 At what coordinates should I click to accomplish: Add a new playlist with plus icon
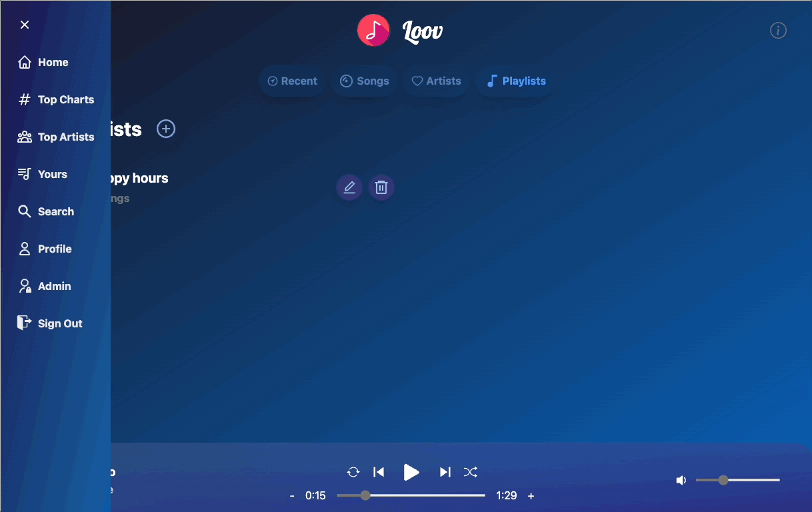(x=166, y=129)
